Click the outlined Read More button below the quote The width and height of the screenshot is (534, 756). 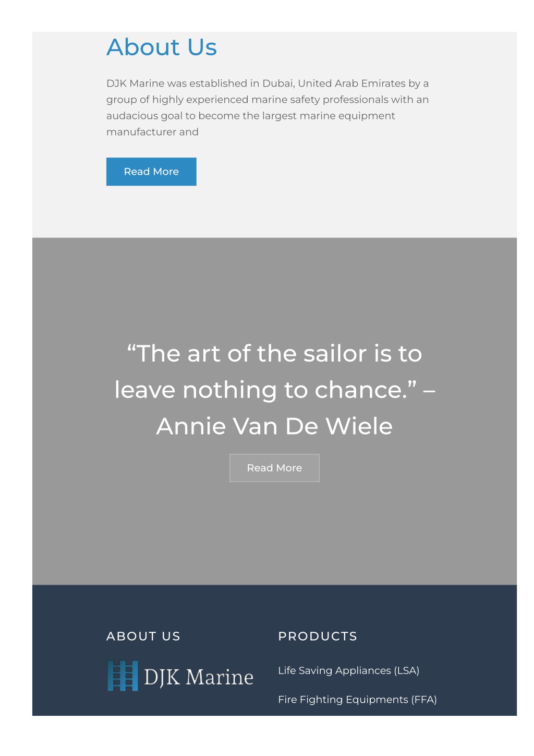(274, 468)
